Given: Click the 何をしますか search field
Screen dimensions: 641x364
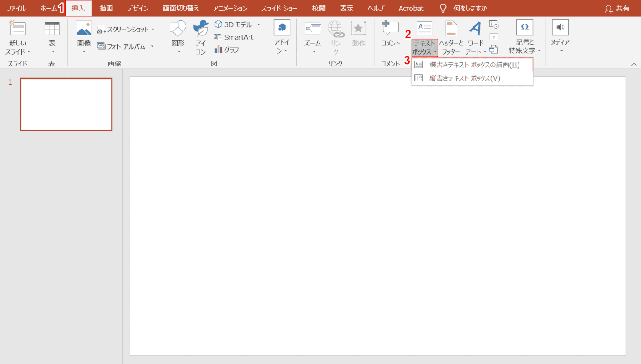Looking at the screenshot, I should [x=470, y=8].
